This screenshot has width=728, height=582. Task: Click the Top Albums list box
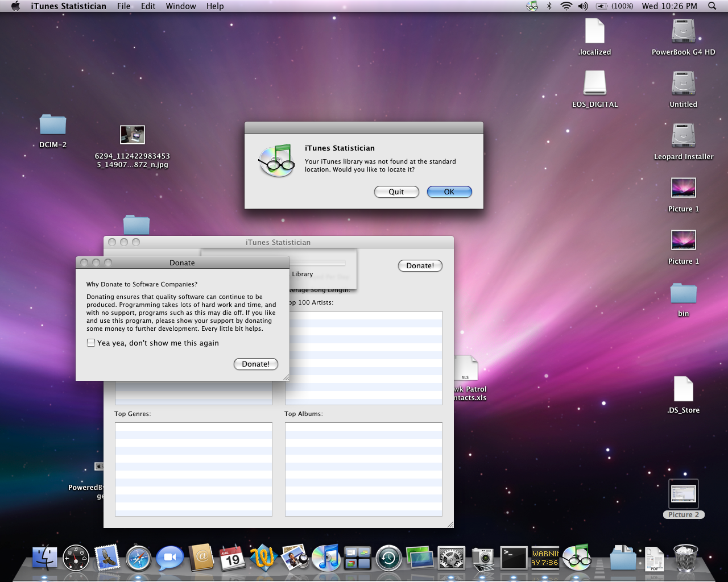click(x=363, y=469)
